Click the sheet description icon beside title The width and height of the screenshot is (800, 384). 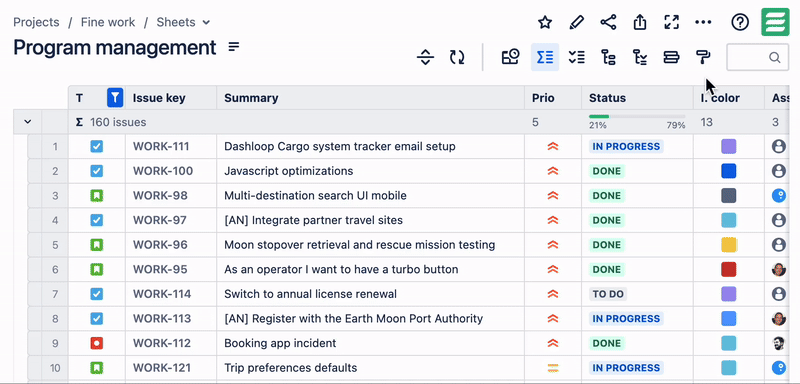pos(234,47)
